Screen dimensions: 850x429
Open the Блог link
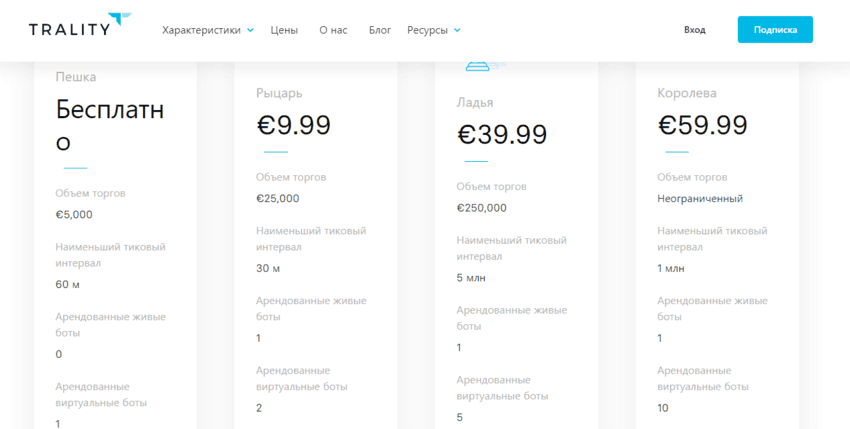click(380, 30)
